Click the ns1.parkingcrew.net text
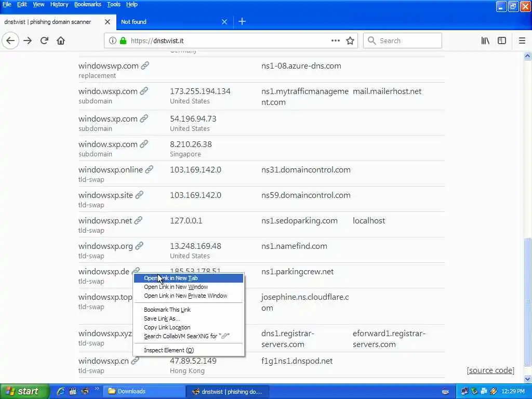This screenshot has height=399, width=532. point(298,272)
